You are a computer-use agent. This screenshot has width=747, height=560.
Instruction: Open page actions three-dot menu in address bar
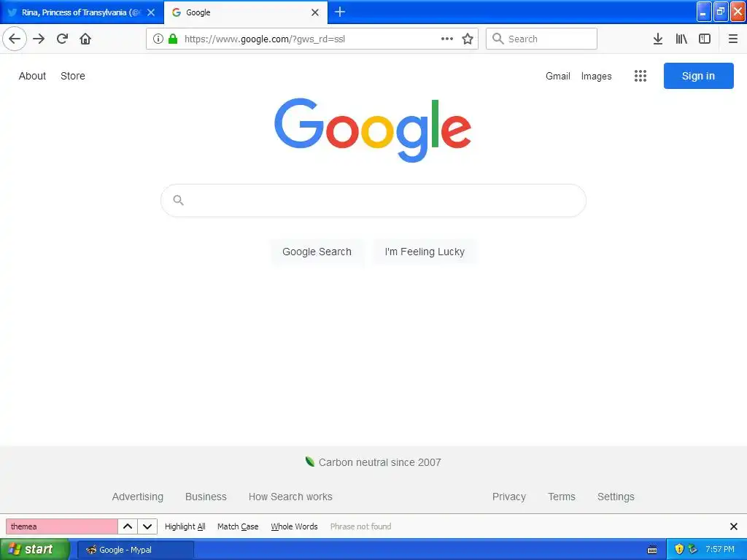[x=447, y=39]
